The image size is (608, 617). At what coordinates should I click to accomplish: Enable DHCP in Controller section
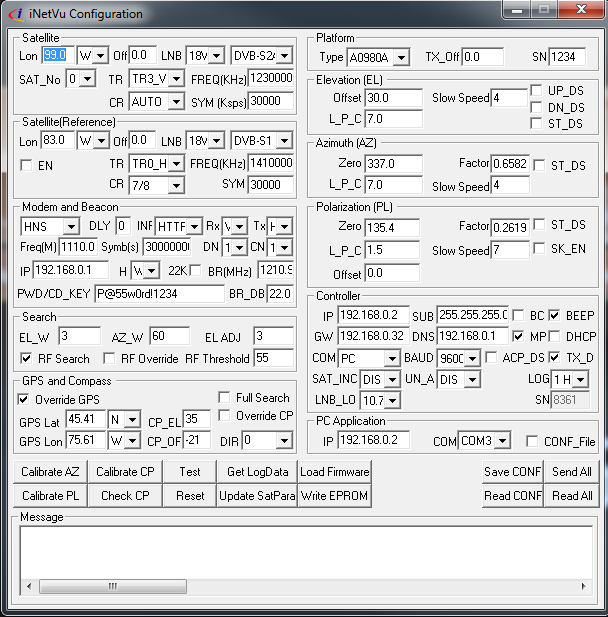click(554, 336)
